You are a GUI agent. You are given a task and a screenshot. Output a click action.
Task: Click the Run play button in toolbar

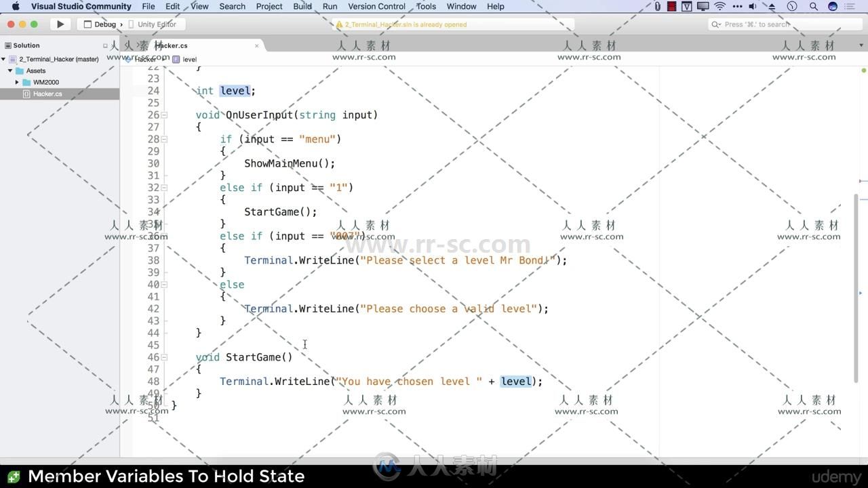click(x=60, y=24)
